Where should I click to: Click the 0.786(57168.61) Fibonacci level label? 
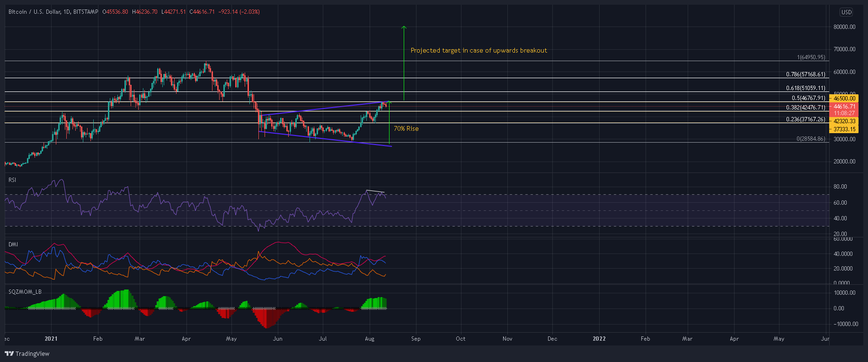(806, 74)
